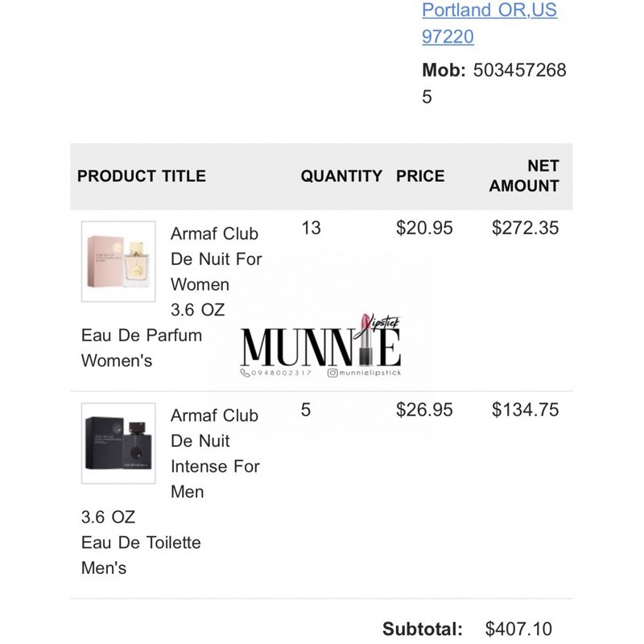Click the 97220 zip code link
Image resolution: width=644 pixels, height=644 pixels.
[x=448, y=36]
